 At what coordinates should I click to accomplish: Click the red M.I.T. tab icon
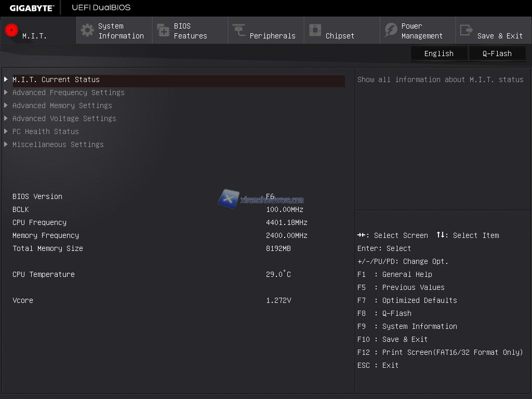11,30
